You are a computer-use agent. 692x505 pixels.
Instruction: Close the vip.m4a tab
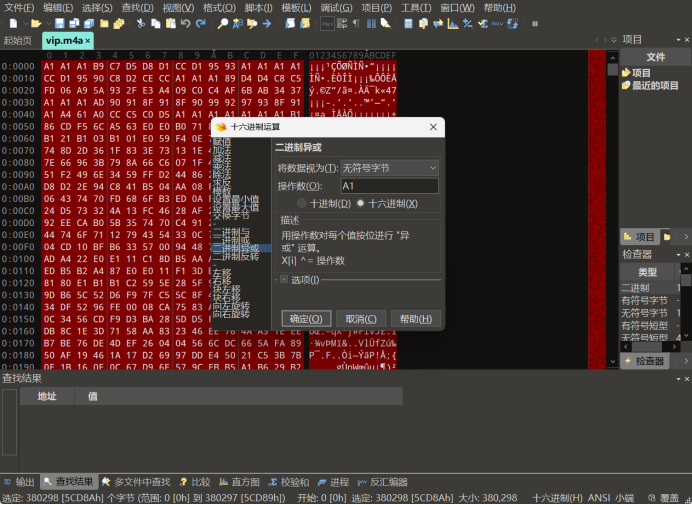(x=88, y=41)
